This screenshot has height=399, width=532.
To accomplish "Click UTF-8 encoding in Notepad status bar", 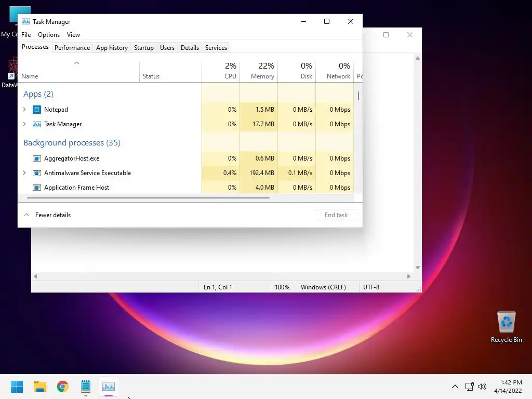I will click(x=371, y=287).
